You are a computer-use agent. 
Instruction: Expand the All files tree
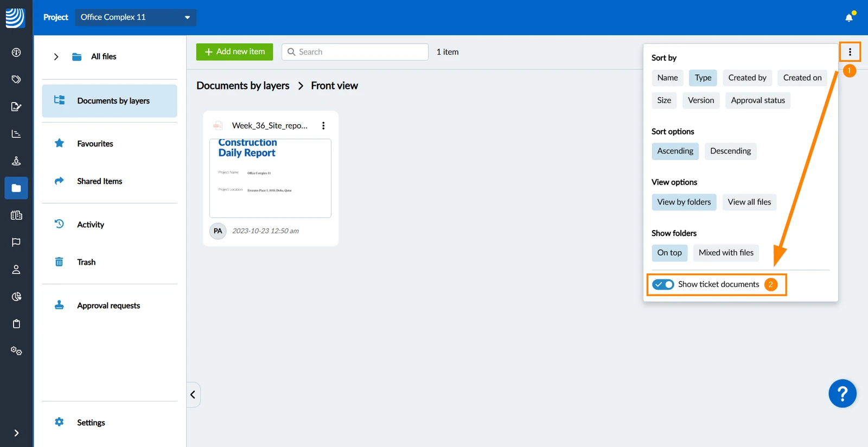click(56, 56)
